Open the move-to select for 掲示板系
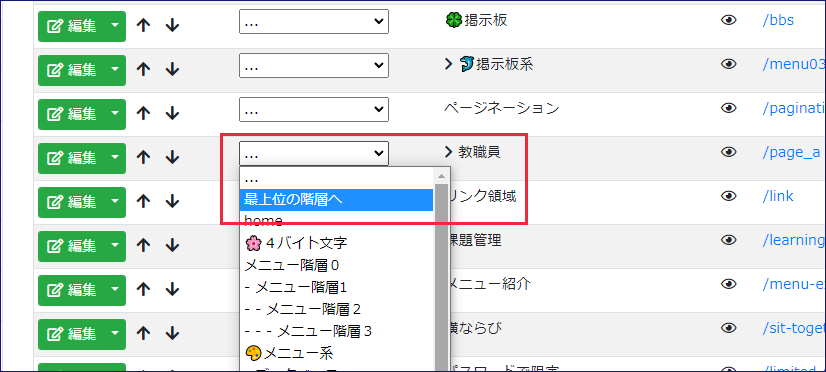The width and height of the screenshot is (826, 372). (x=314, y=65)
